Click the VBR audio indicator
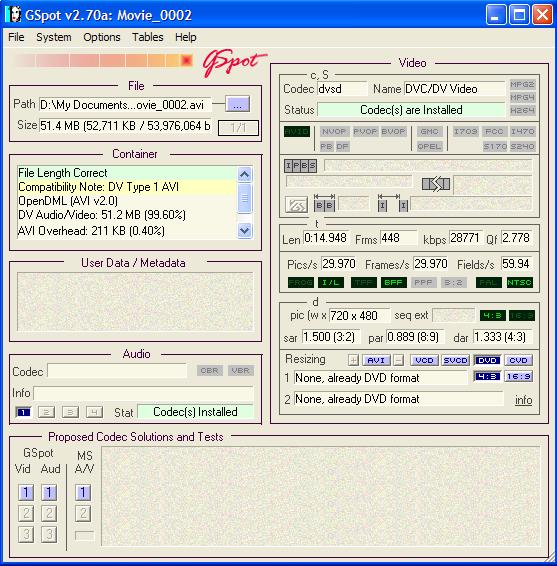The image size is (557, 566). point(241,371)
